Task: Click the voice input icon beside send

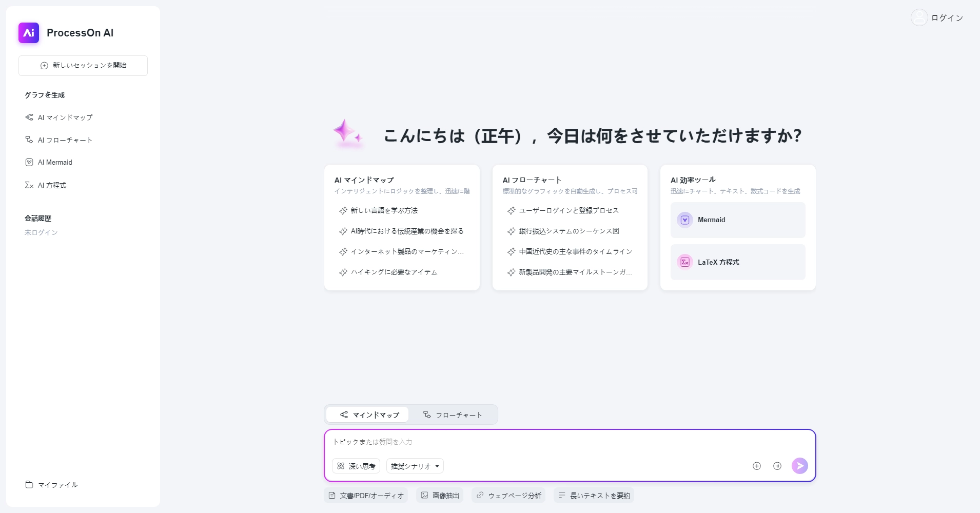Action: pyautogui.click(x=777, y=466)
